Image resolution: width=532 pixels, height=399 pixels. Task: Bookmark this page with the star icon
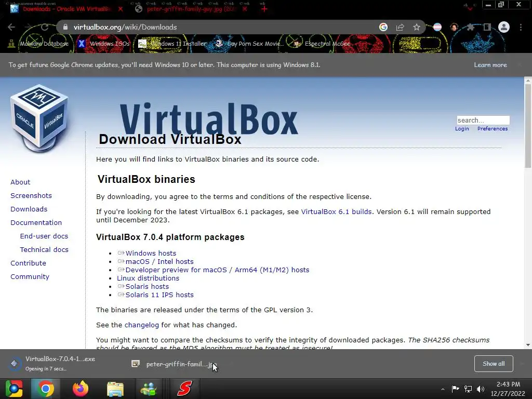417,27
